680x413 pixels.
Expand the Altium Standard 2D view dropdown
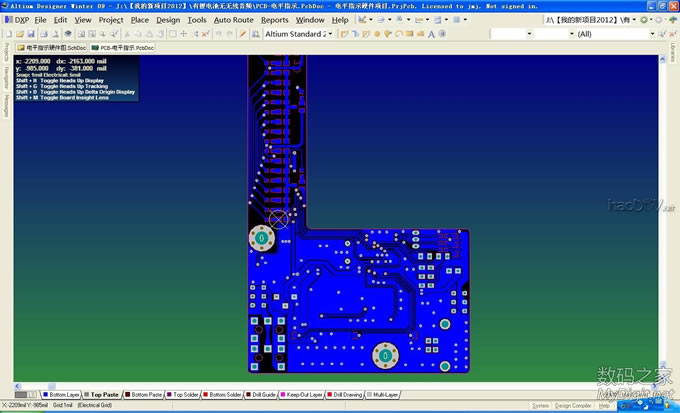329,34
